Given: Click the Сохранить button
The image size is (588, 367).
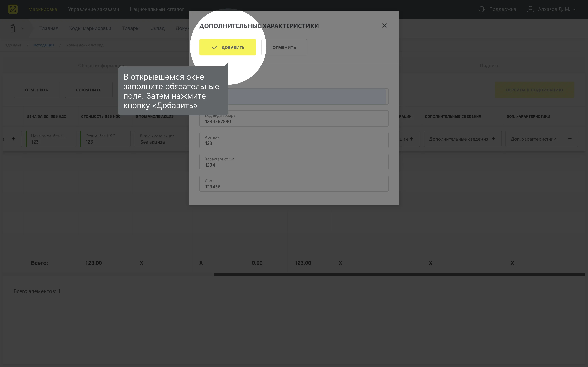Looking at the screenshot, I should click(89, 90).
